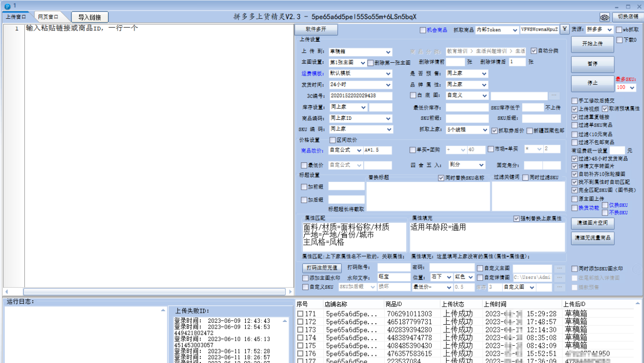Tick the 手工修改后提交 checkbox
The width and height of the screenshot is (644, 363).
pos(575,101)
